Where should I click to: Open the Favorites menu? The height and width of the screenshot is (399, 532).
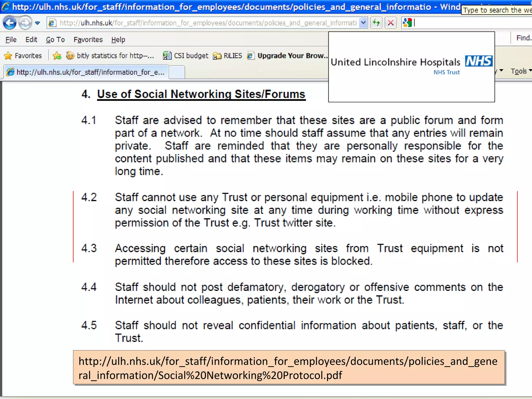pos(88,39)
